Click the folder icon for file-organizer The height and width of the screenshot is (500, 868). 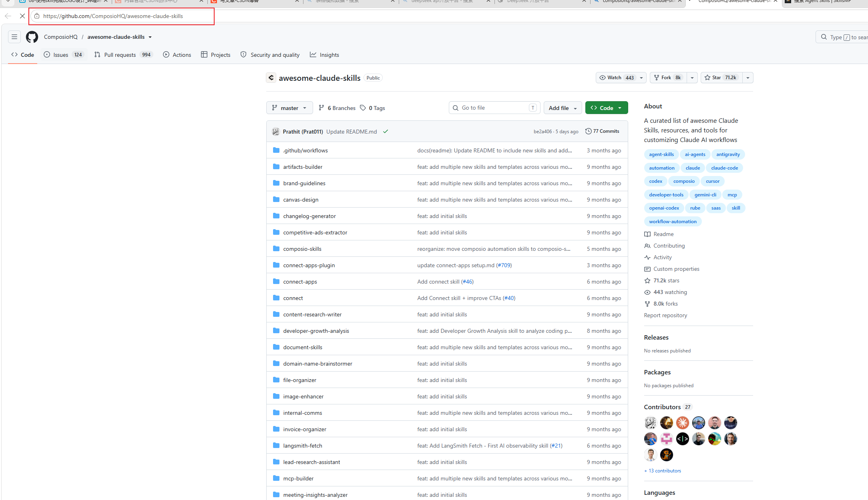pyautogui.click(x=276, y=380)
